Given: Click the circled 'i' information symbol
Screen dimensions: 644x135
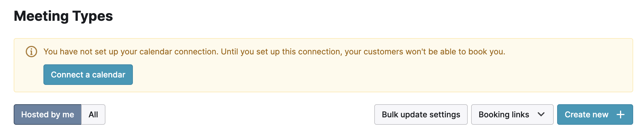Looking at the screenshot, I should 31,52.
